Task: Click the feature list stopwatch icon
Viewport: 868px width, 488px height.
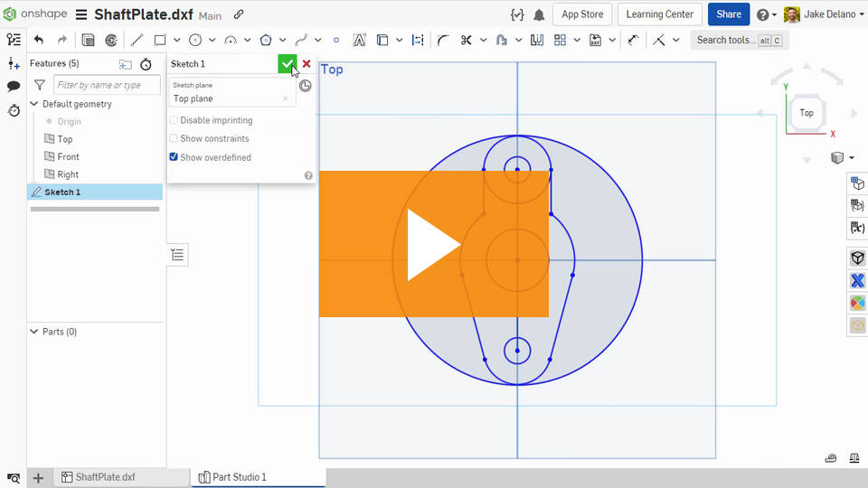Action: 146,64
